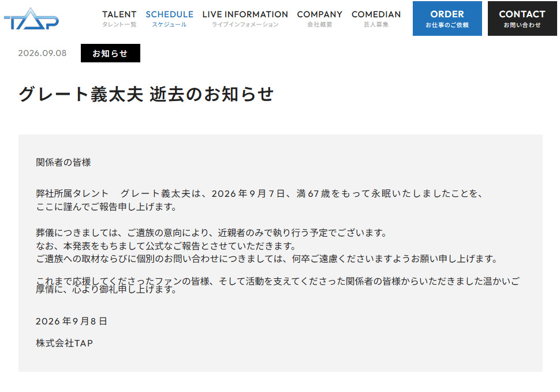Click line starting ご遺族への取材ならびに

[267, 259]
